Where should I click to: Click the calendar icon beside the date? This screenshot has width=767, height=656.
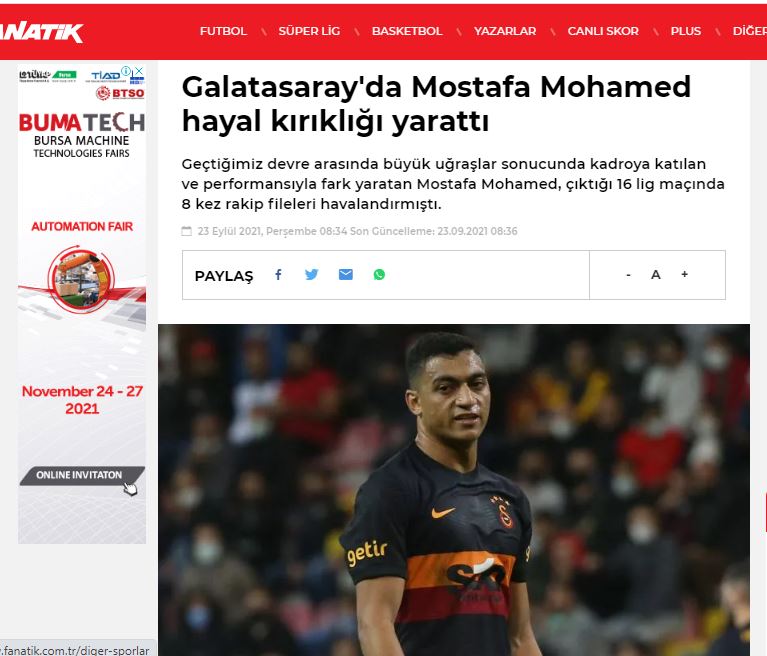point(186,231)
